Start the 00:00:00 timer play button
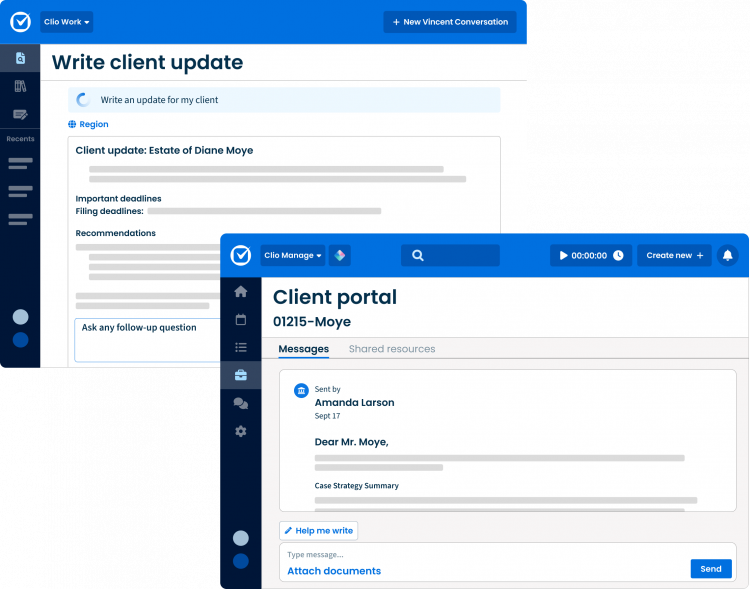This screenshot has width=750, height=589. (564, 256)
